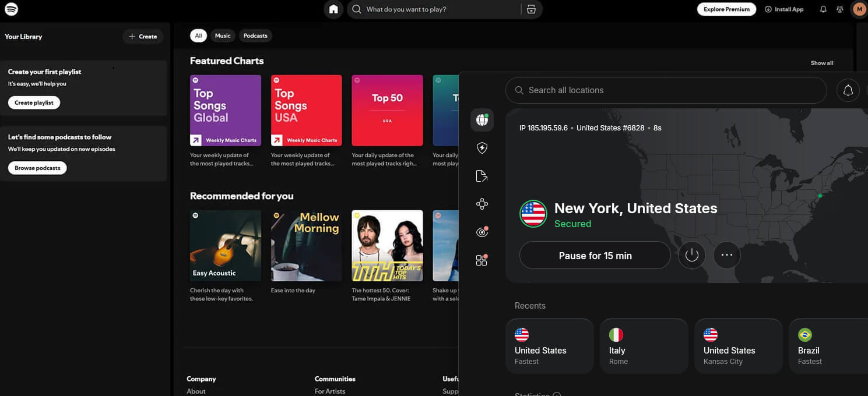This screenshot has height=396, width=868.
Task: Focus the VPN Search all locations field
Action: pos(666,90)
